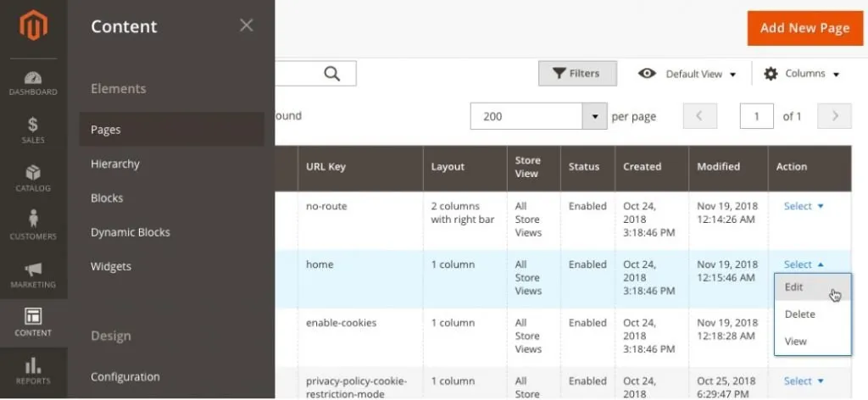Sort by Modified column header
This screenshot has width=868, height=400.
pos(728,168)
